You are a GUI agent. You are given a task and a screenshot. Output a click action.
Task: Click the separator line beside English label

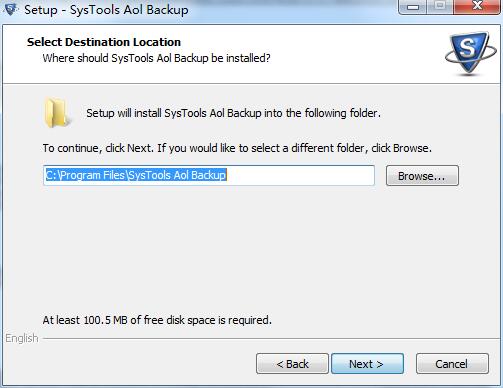pos(271,339)
